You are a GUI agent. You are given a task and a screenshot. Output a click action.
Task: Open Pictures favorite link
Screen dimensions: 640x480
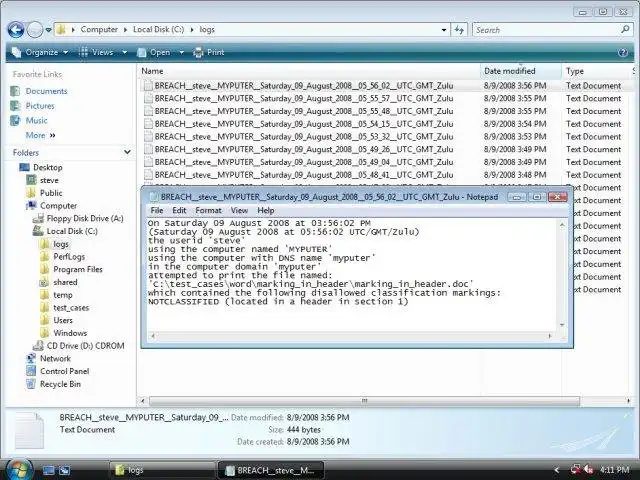tap(40, 106)
